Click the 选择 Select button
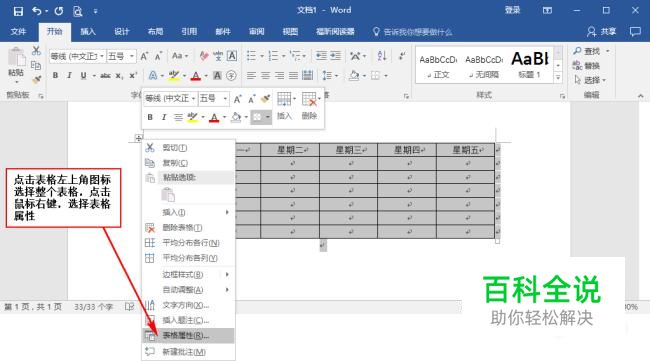This screenshot has height=361, width=650. [x=589, y=80]
